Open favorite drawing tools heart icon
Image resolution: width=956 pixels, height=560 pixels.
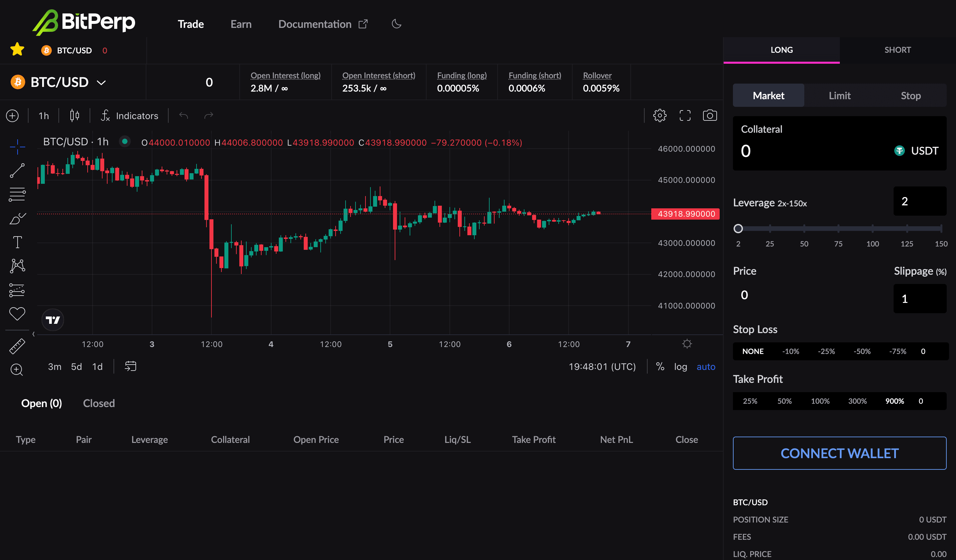[18, 314]
